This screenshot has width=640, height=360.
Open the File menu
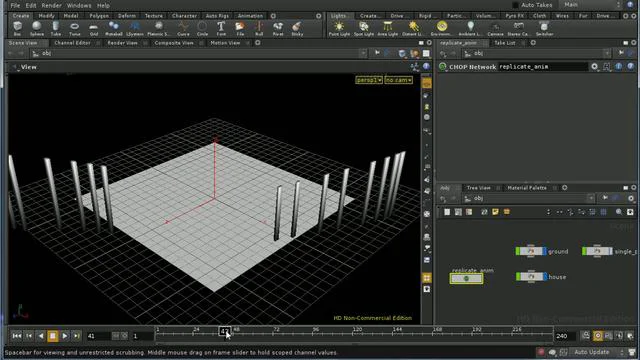tap(15, 5)
